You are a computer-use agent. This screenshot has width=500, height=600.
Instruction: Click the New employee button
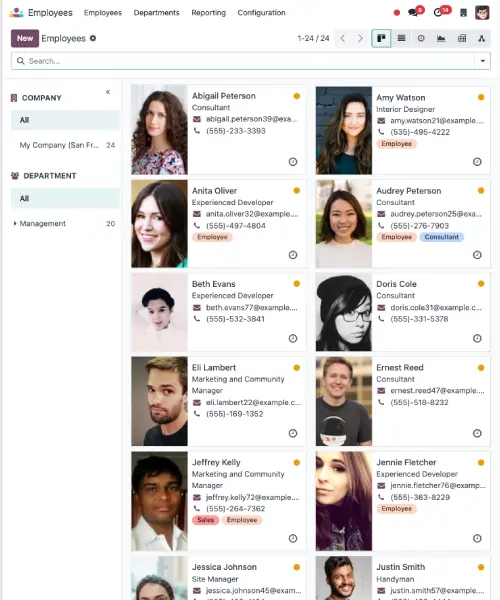pos(25,38)
